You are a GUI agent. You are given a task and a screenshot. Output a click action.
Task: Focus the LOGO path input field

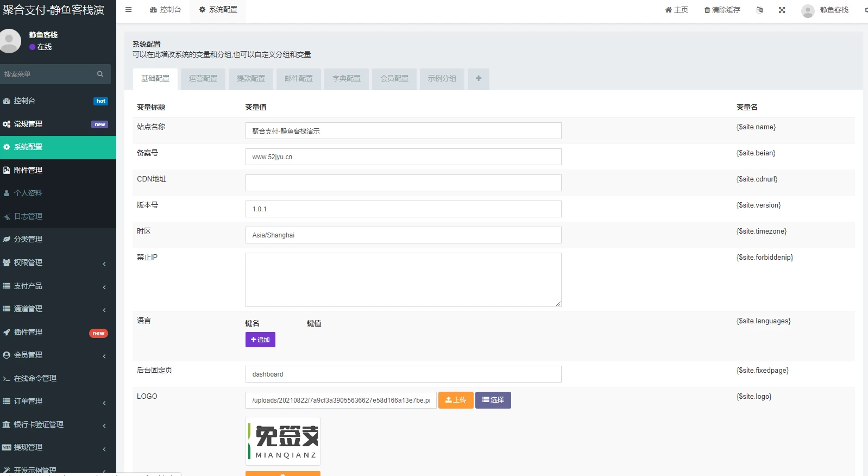(341, 400)
